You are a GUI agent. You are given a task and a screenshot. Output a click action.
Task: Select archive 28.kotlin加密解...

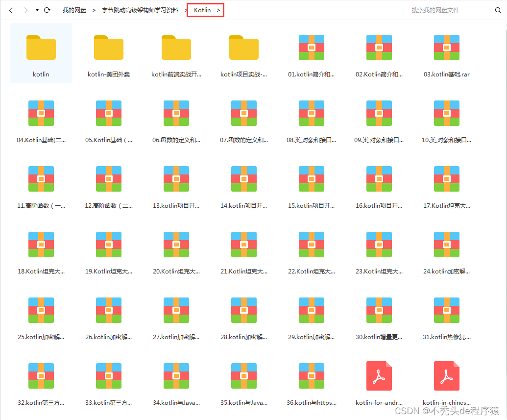[x=244, y=310]
